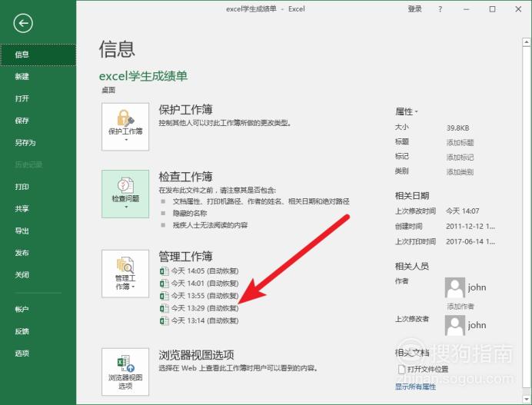The image size is (532, 405).
Task: Click the last modifier john avatar icon
Action: pos(454,325)
